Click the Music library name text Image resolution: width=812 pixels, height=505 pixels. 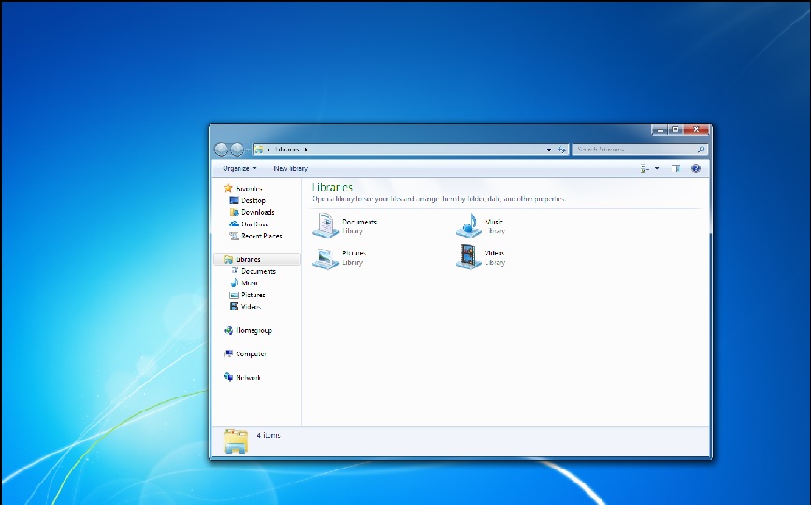[494, 223]
